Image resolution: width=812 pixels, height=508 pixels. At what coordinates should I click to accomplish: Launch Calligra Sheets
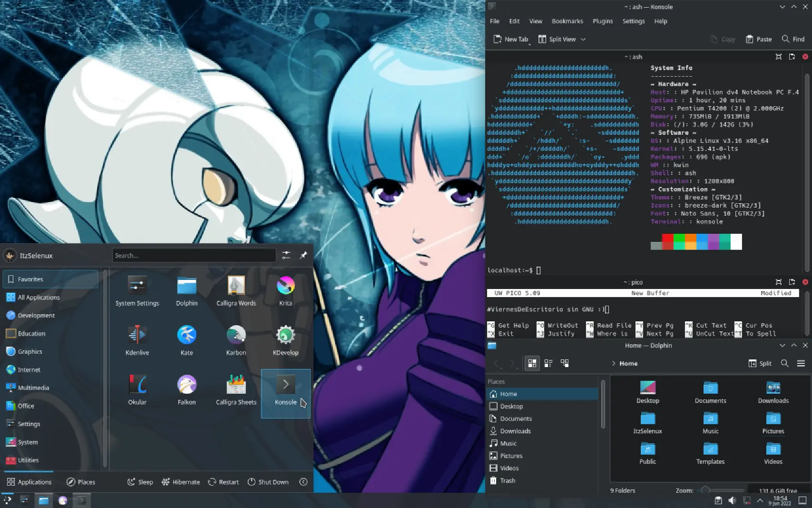pyautogui.click(x=236, y=389)
